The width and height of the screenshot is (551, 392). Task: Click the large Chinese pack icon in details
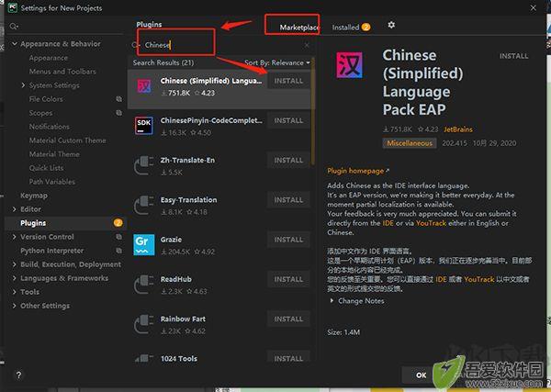(349, 65)
